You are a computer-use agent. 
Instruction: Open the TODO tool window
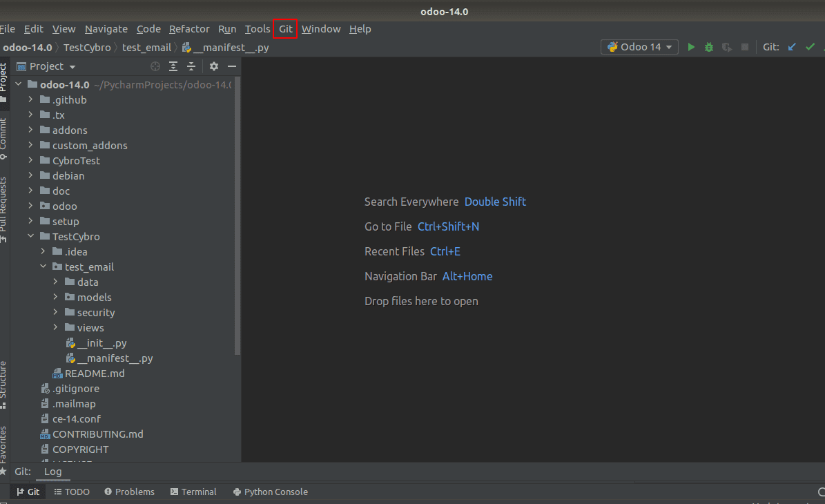point(72,492)
